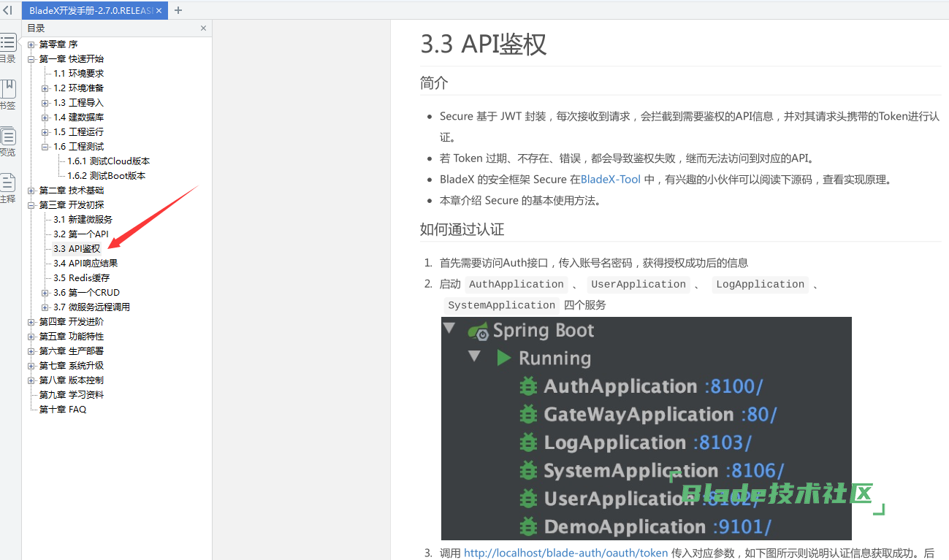
Task: Go to 3.5 Redis缓存 section
Action: pos(81,278)
